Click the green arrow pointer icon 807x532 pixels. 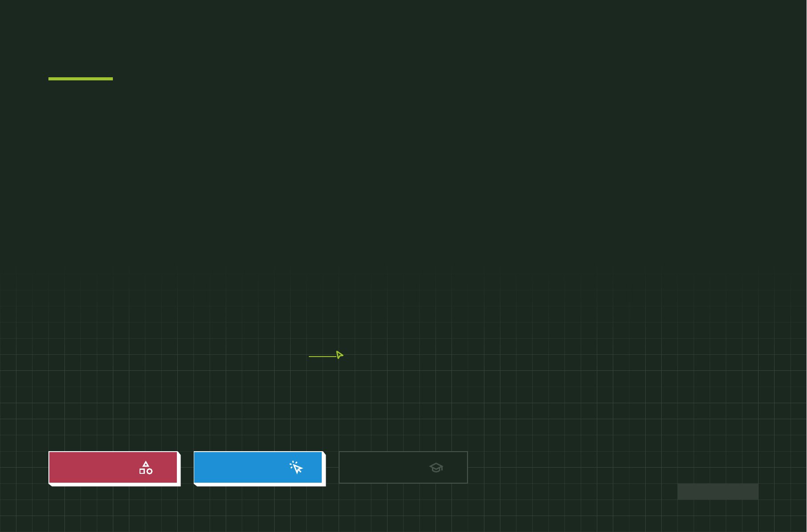[x=340, y=355]
